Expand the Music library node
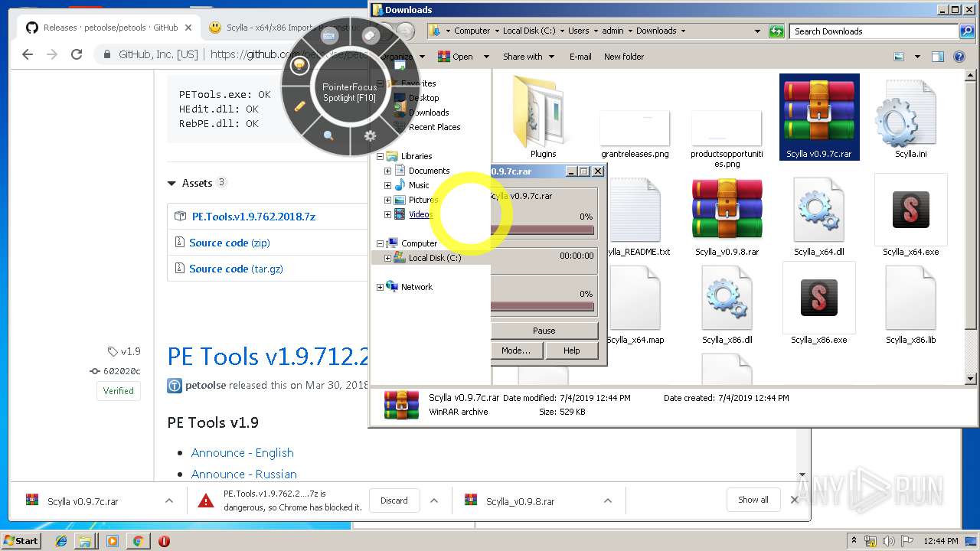Viewport: 980px width, 551px height. click(x=387, y=185)
